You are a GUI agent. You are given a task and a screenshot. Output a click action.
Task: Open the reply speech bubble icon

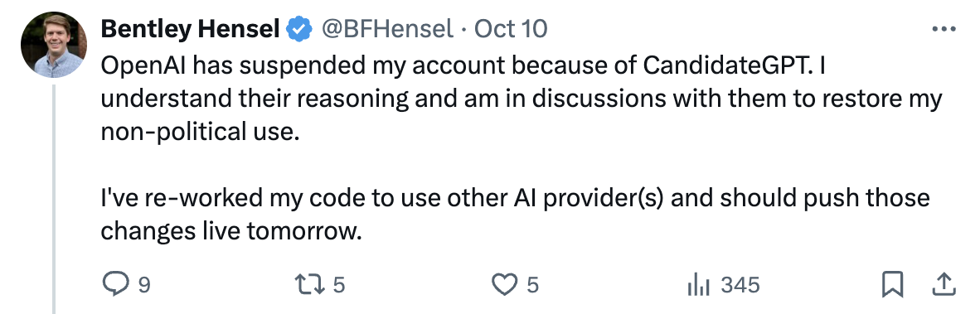115,285
